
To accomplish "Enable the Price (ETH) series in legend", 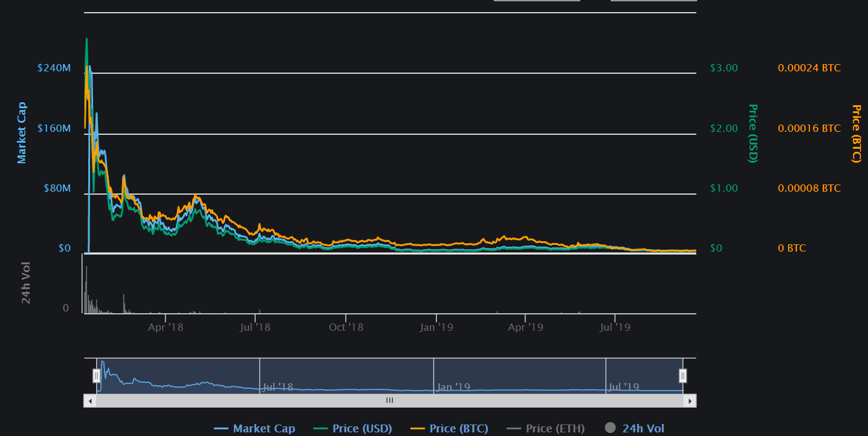I will click(x=545, y=428).
